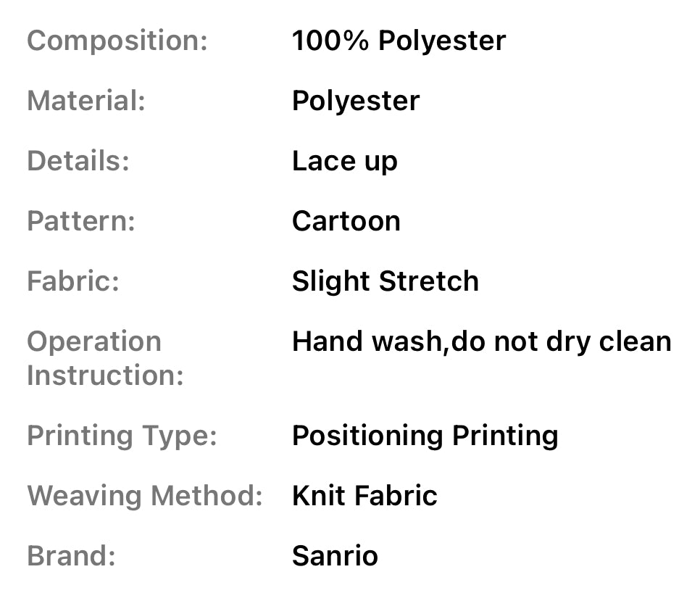Select the Cartoon pattern value

coord(346,221)
